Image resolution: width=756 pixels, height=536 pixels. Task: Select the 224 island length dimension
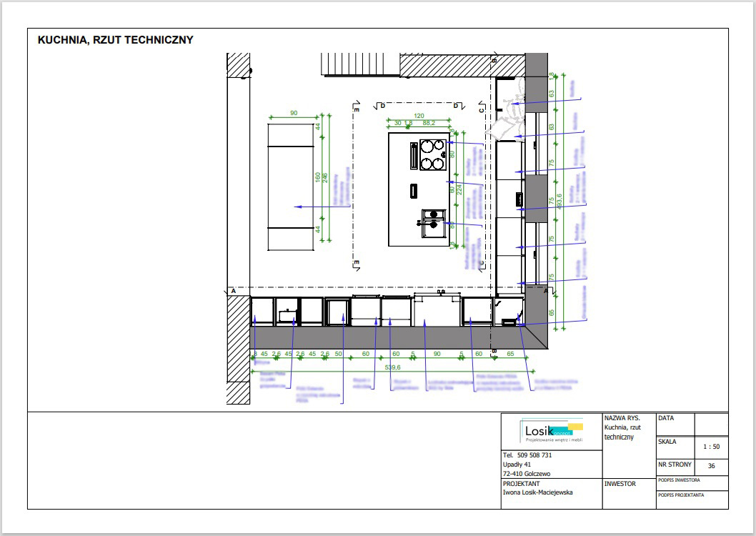point(460,189)
